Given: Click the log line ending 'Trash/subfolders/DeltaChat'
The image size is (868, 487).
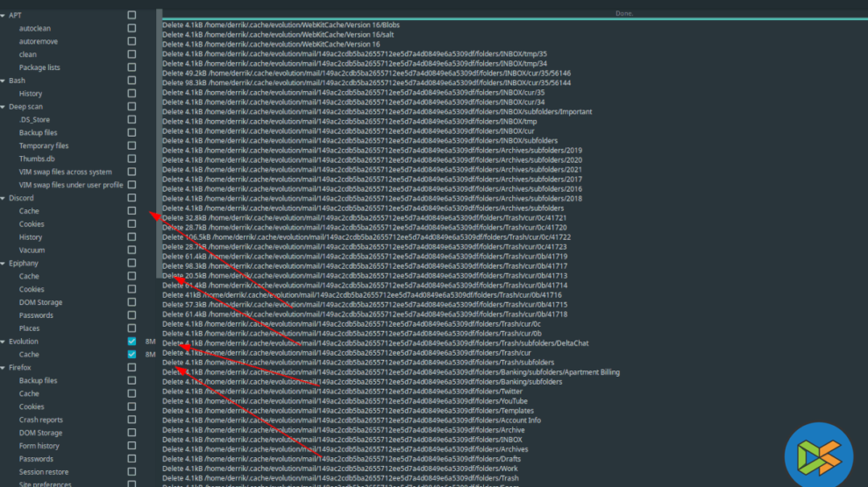Looking at the screenshot, I should click(x=375, y=343).
